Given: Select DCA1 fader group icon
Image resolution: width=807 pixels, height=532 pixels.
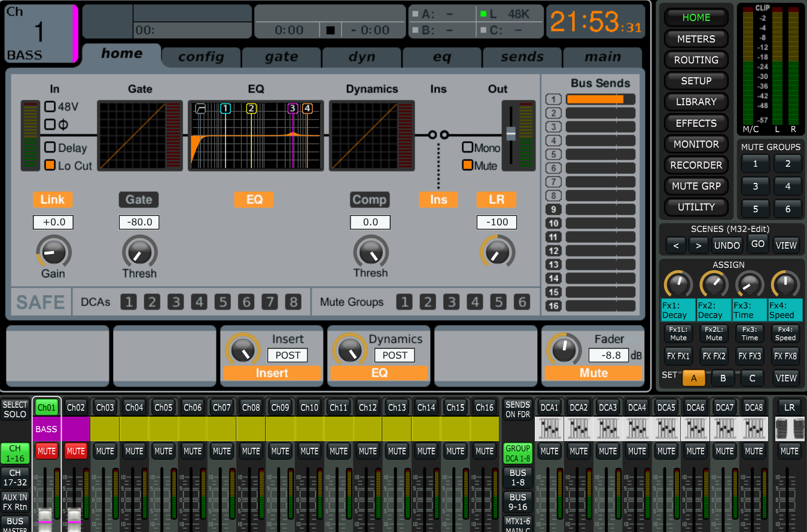Looking at the screenshot, I should 549,429.
